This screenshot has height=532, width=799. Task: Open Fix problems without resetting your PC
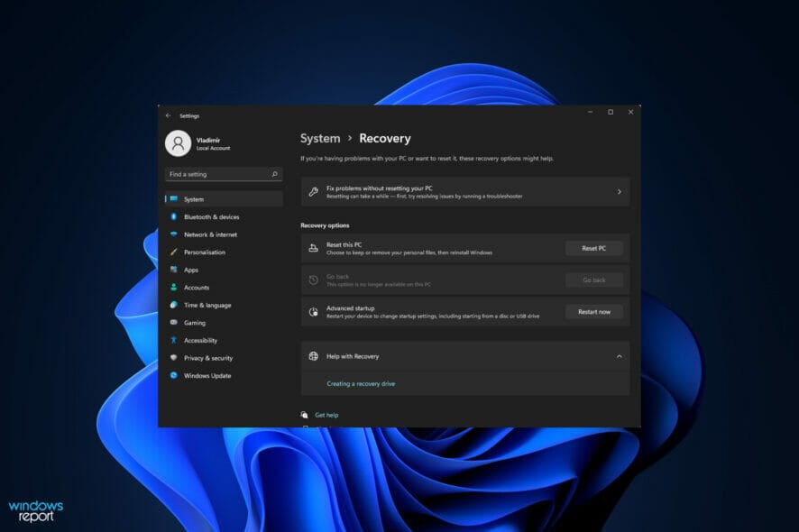(x=465, y=192)
